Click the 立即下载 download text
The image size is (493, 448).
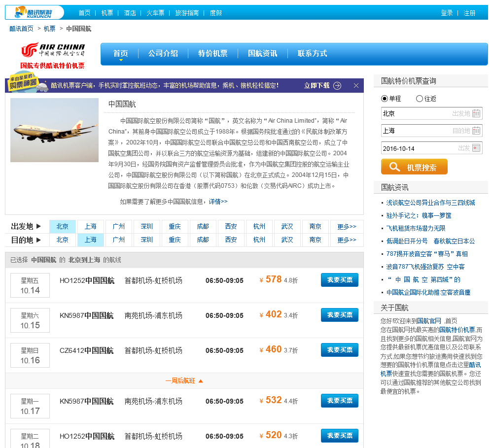[x=317, y=86]
